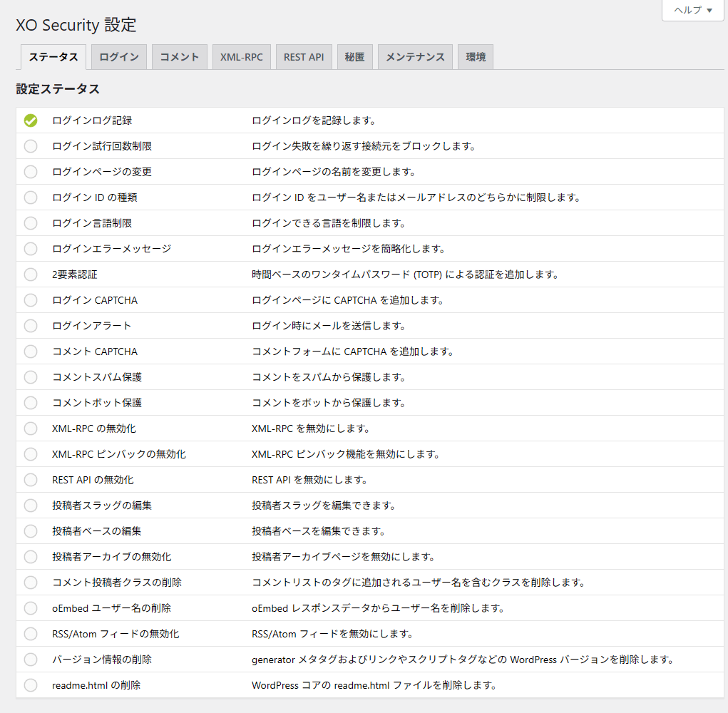The height and width of the screenshot is (713, 728).
Task: Click status circle for ログイン CAPTCHA
Action: click(31, 300)
